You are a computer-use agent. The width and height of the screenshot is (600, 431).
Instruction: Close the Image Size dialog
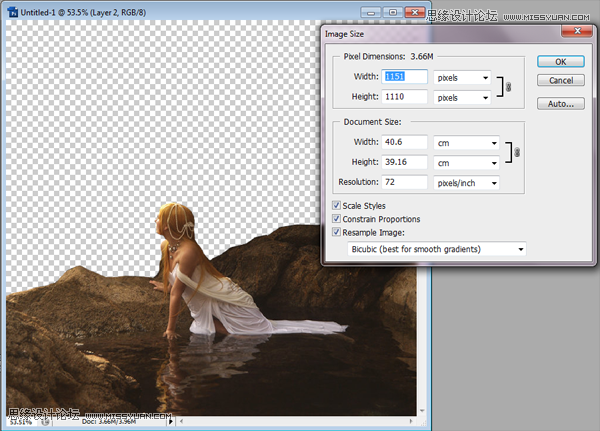(577, 31)
